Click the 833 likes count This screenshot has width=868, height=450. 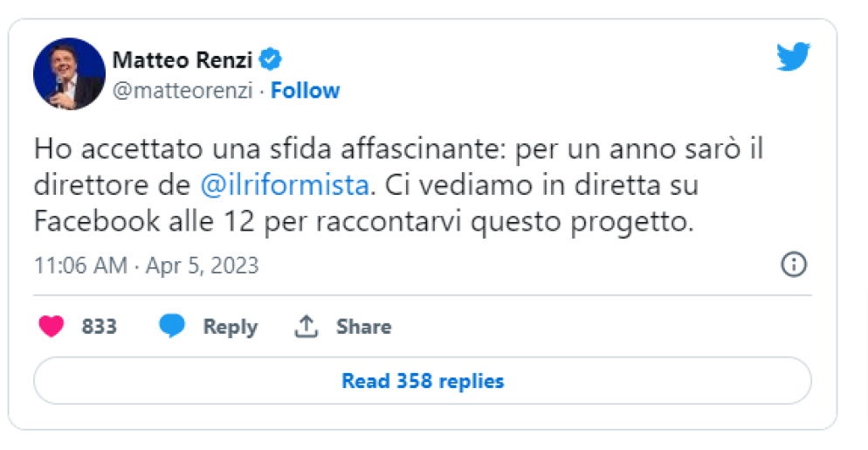tap(99, 327)
